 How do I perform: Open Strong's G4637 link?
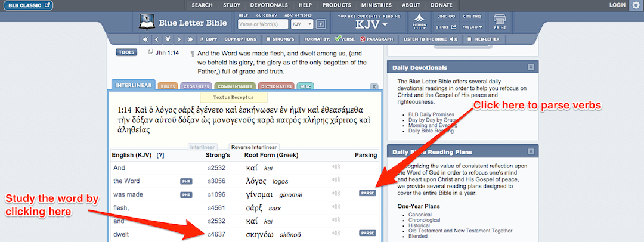point(215,234)
